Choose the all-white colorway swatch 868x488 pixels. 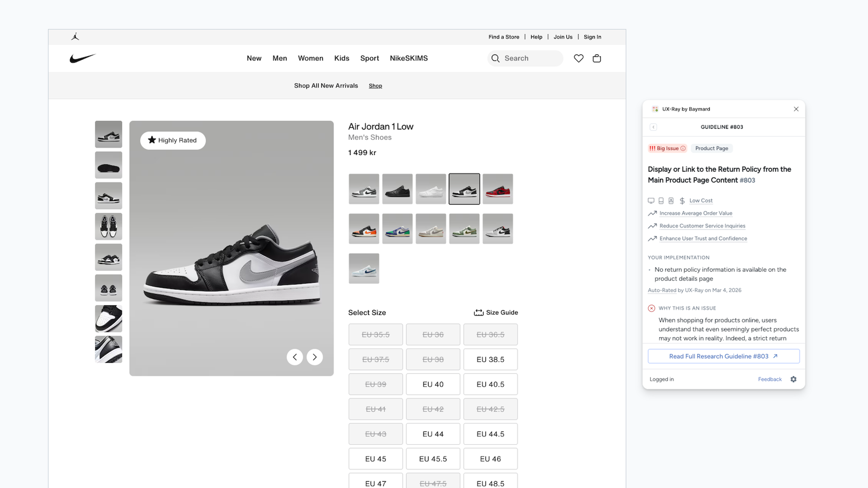click(431, 189)
